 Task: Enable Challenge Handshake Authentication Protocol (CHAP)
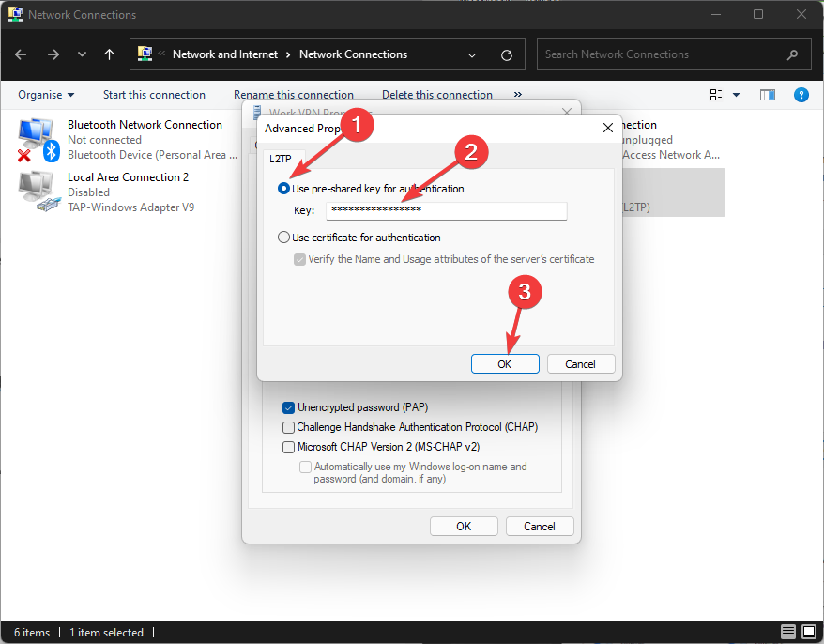click(x=289, y=427)
